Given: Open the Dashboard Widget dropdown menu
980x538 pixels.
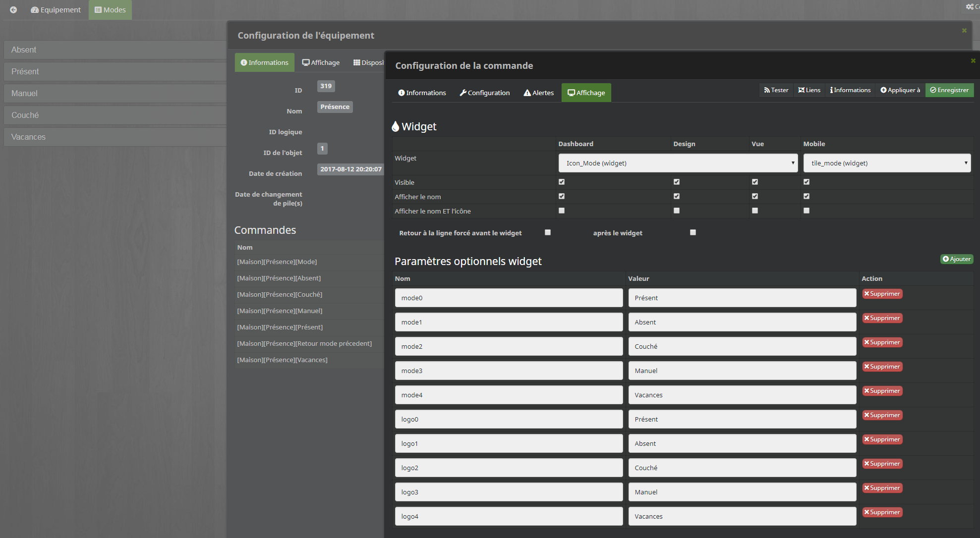Looking at the screenshot, I should [677, 162].
